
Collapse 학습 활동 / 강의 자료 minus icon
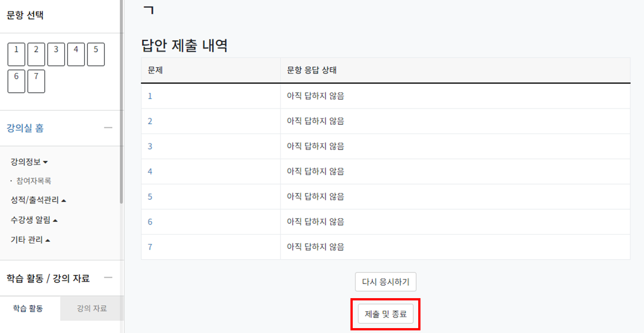tap(108, 278)
